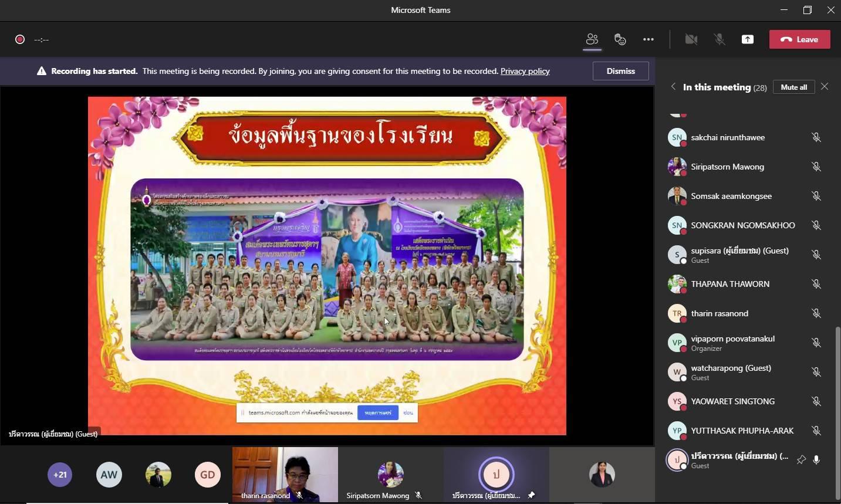The width and height of the screenshot is (841, 504).
Task: Click the participants list scrollbar
Action: (x=837, y=411)
